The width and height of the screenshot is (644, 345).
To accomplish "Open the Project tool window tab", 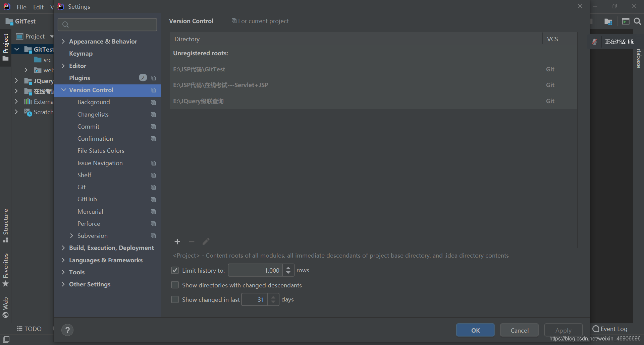I will pyautogui.click(x=5, y=48).
